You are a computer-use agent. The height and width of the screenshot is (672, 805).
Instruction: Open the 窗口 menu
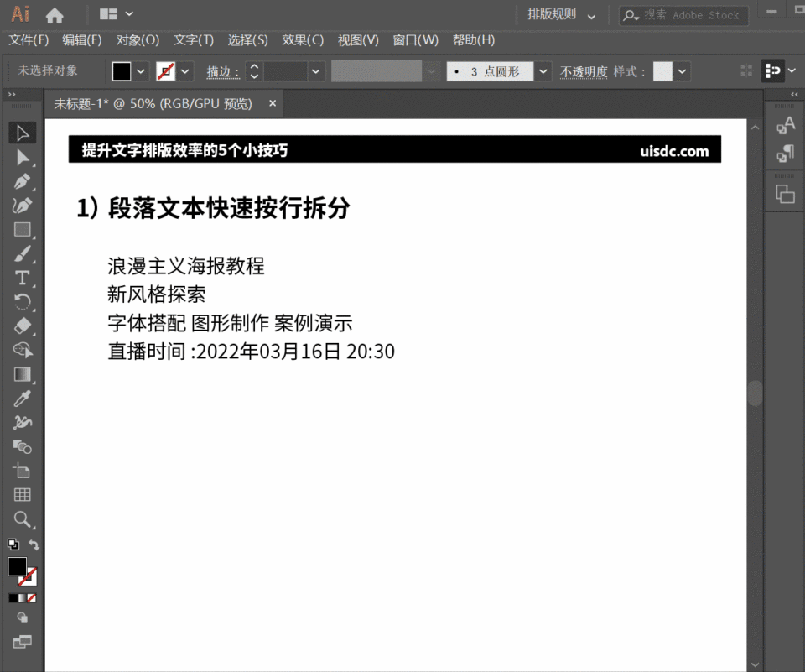point(416,39)
